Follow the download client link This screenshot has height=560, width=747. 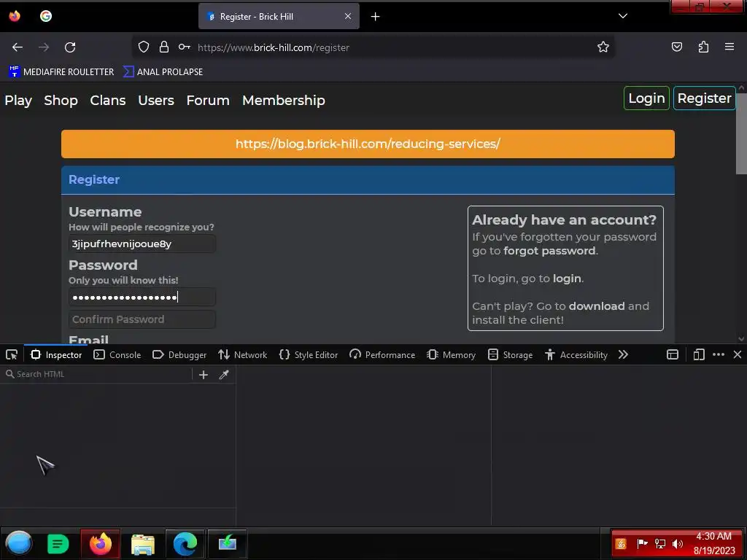coord(597,306)
